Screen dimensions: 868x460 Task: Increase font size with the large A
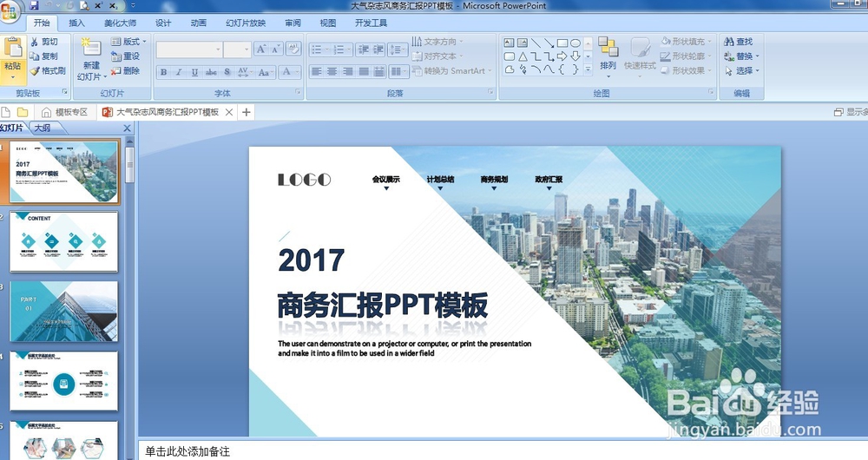(x=260, y=49)
